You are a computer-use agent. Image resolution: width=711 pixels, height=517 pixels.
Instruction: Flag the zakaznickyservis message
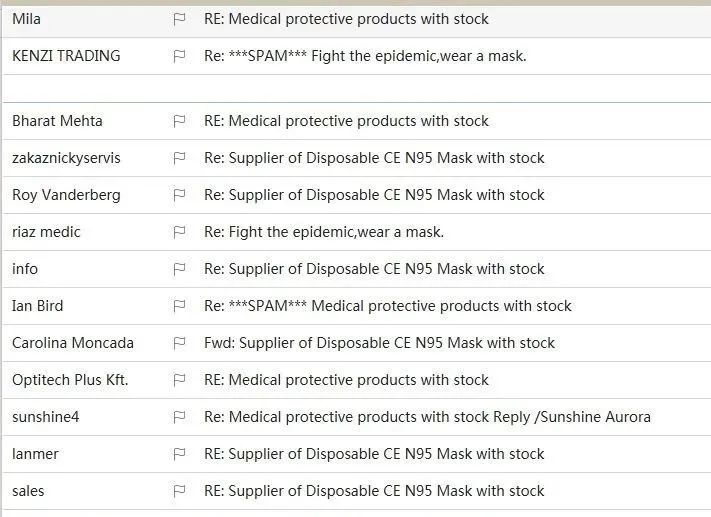coord(179,158)
